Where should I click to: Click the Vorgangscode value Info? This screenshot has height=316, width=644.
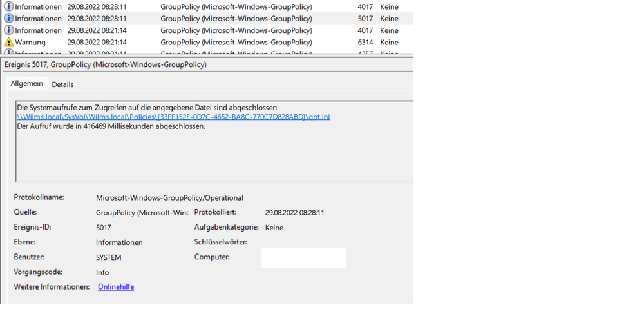(x=102, y=272)
